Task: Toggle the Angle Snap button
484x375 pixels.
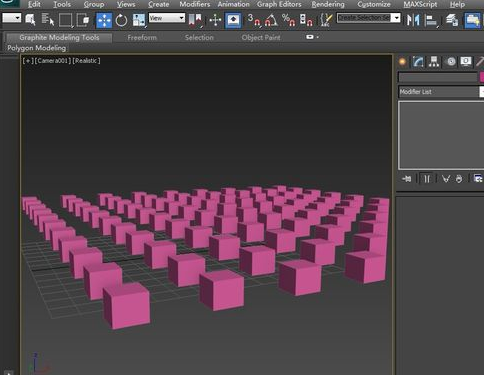Action: click(271, 20)
